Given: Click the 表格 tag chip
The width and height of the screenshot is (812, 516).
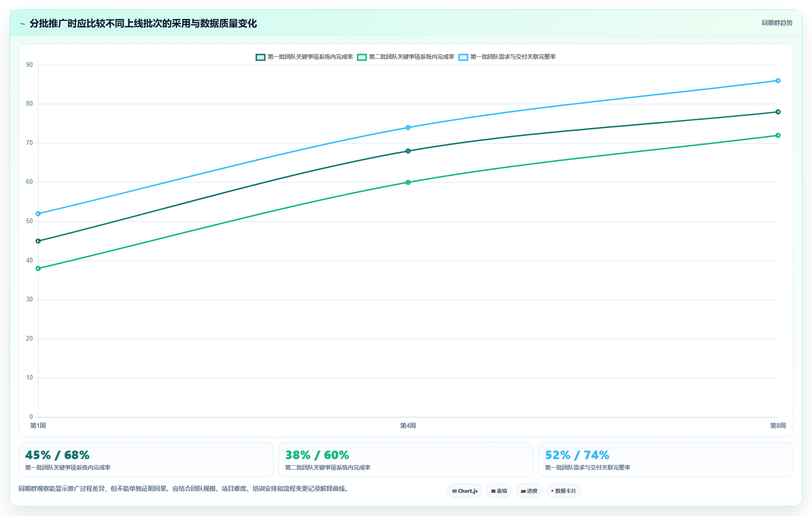Looking at the screenshot, I should point(499,491).
